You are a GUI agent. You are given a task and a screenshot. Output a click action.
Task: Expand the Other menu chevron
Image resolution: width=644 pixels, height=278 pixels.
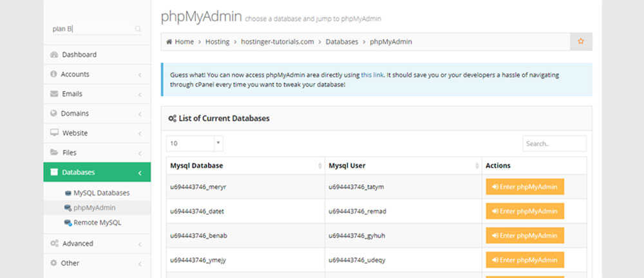(x=140, y=264)
